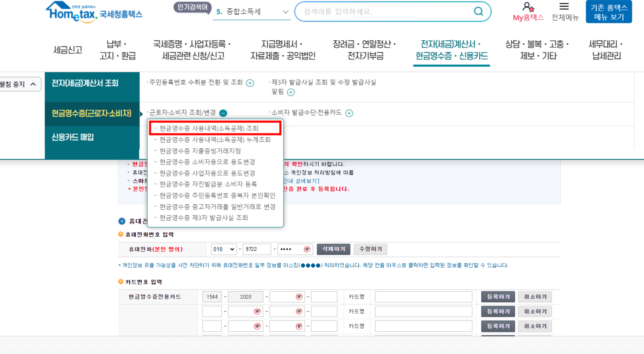Select 현금영수증 사용내역(소득공제) 조회 menu item
This screenshot has width=644, height=354.
209,128
